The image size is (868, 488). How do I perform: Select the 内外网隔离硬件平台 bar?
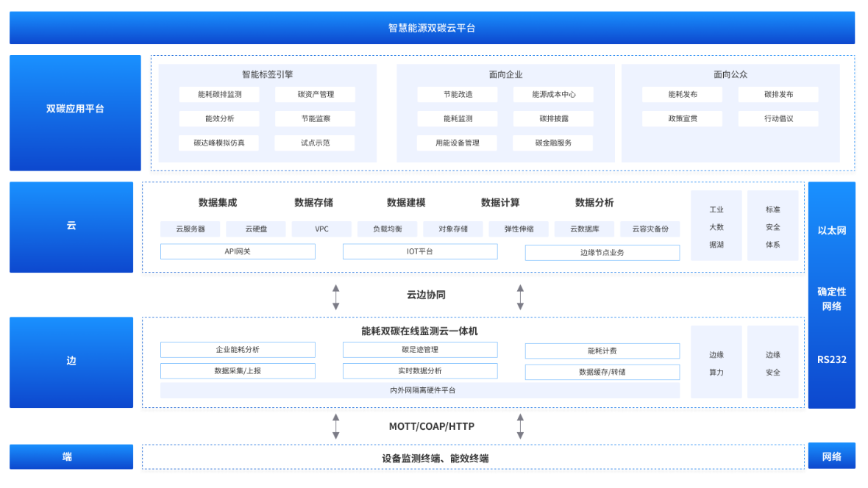click(x=420, y=390)
